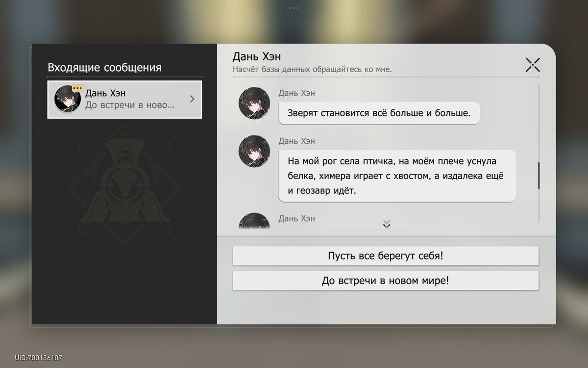
Task: Open Дань Хэн's avatar in the inbox list
Action: pyautogui.click(x=67, y=99)
